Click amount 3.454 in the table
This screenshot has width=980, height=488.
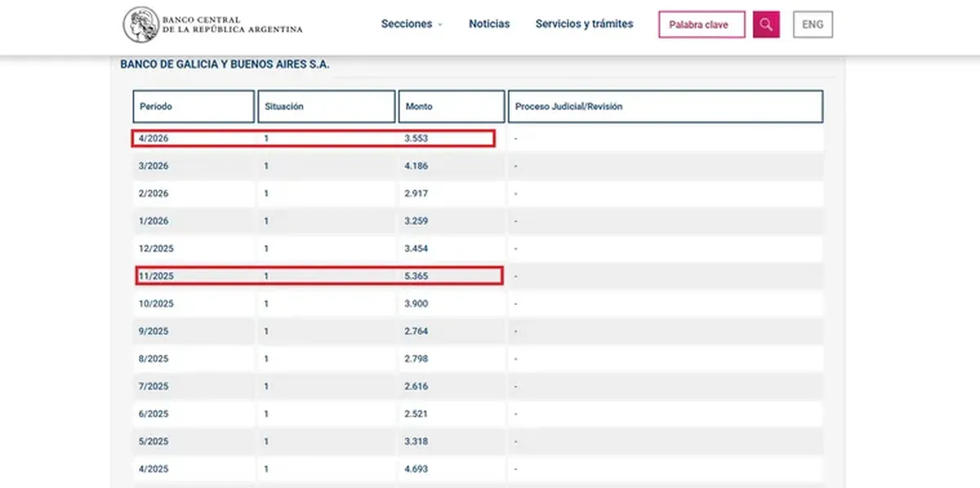[416, 248]
